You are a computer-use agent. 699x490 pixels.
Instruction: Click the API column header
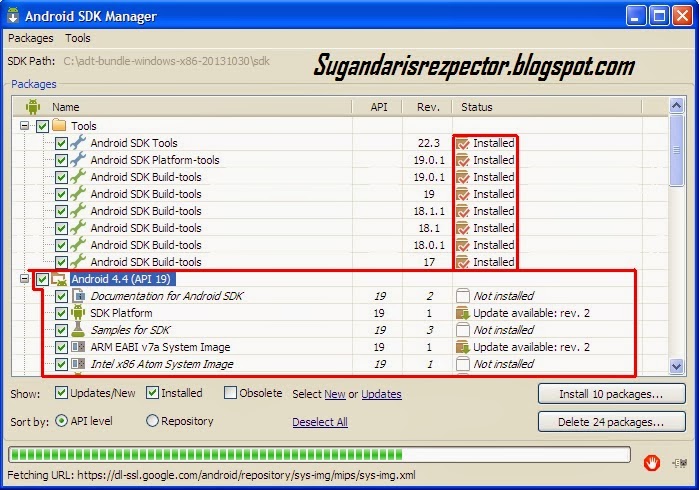379,107
